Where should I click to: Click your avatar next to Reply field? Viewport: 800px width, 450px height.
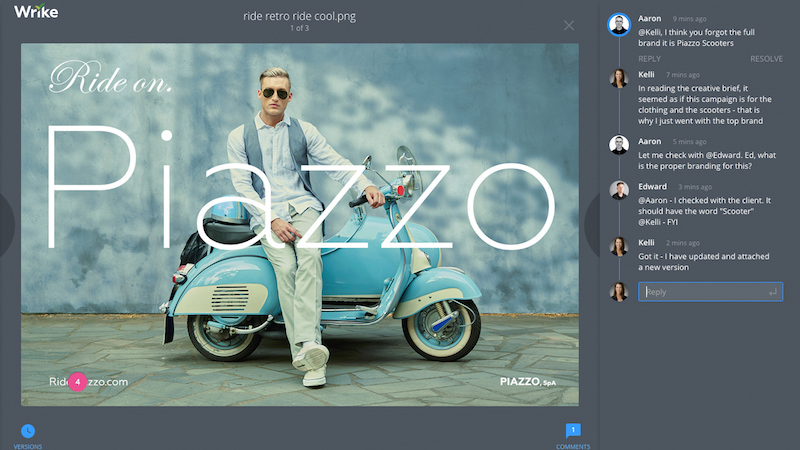point(619,292)
